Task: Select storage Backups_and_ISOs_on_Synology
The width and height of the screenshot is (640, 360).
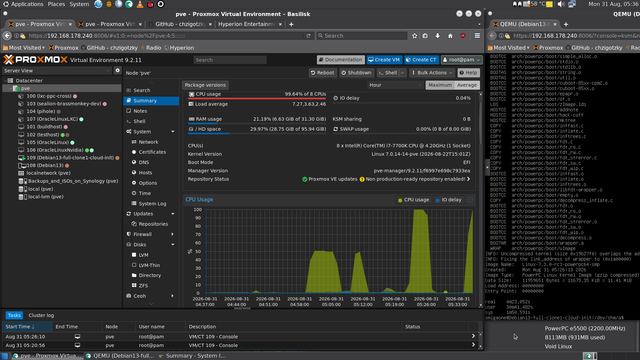Action: point(73,181)
